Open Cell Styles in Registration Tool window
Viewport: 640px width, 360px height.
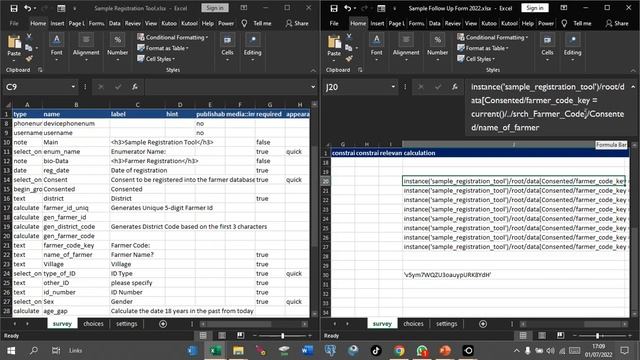[x=156, y=59]
